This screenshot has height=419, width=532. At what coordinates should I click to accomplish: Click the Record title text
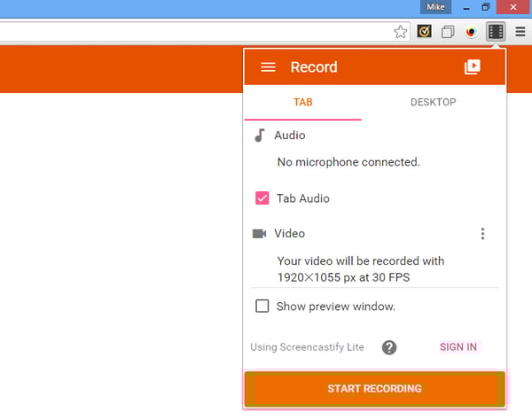(314, 67)
